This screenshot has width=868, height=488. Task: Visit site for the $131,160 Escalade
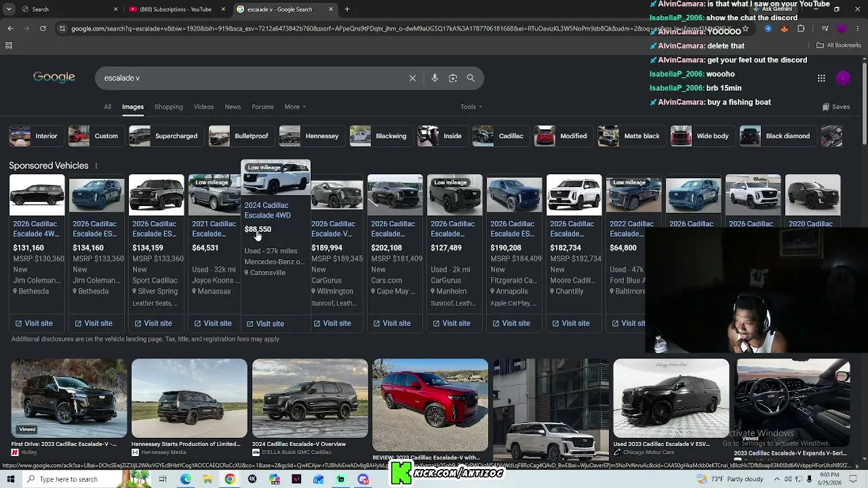pos(34,324)
